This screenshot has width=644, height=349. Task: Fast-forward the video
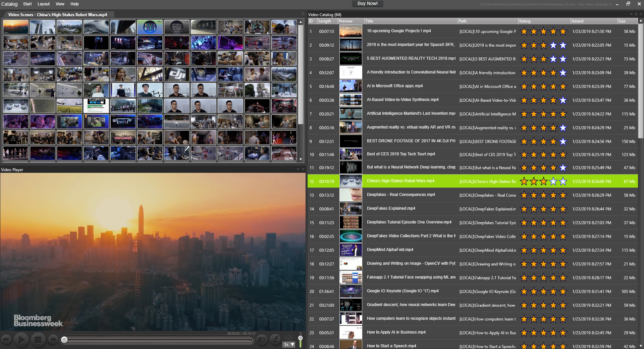coord(53,340)
